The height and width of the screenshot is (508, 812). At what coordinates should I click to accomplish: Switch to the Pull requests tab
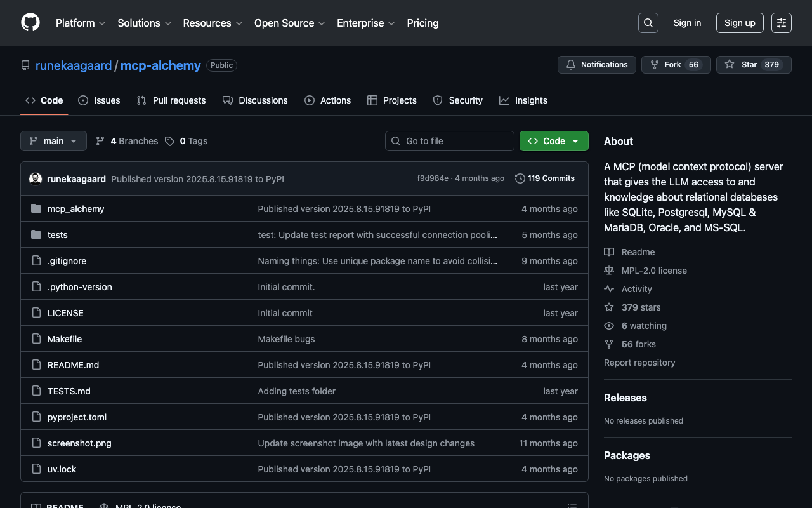(x=171, y=100)
